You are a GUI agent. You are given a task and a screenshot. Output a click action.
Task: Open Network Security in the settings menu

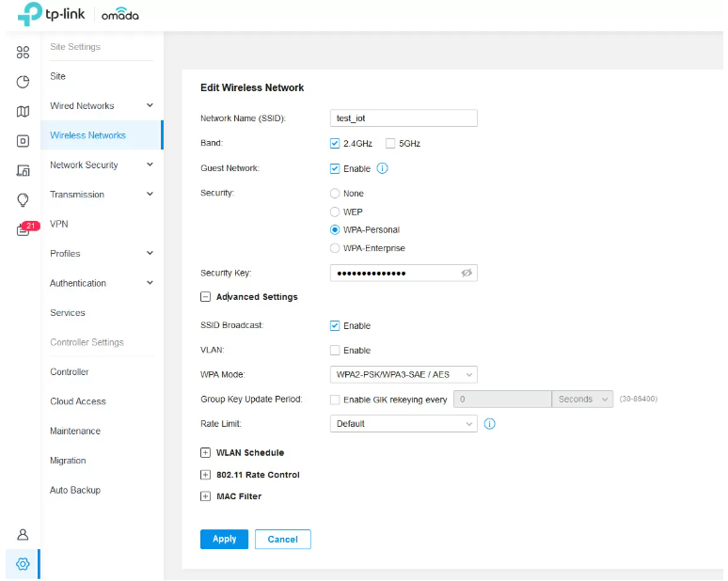click(x=85, y=165)
